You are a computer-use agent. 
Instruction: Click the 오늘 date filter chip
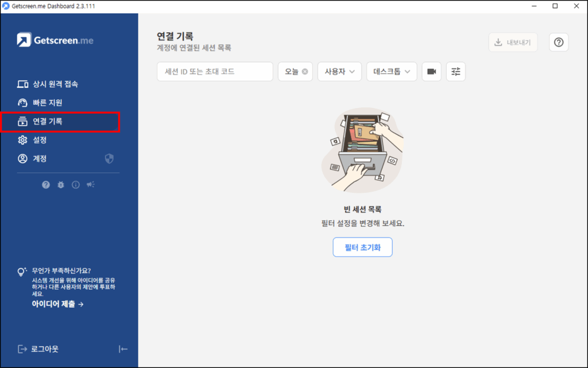pos(295,72)
